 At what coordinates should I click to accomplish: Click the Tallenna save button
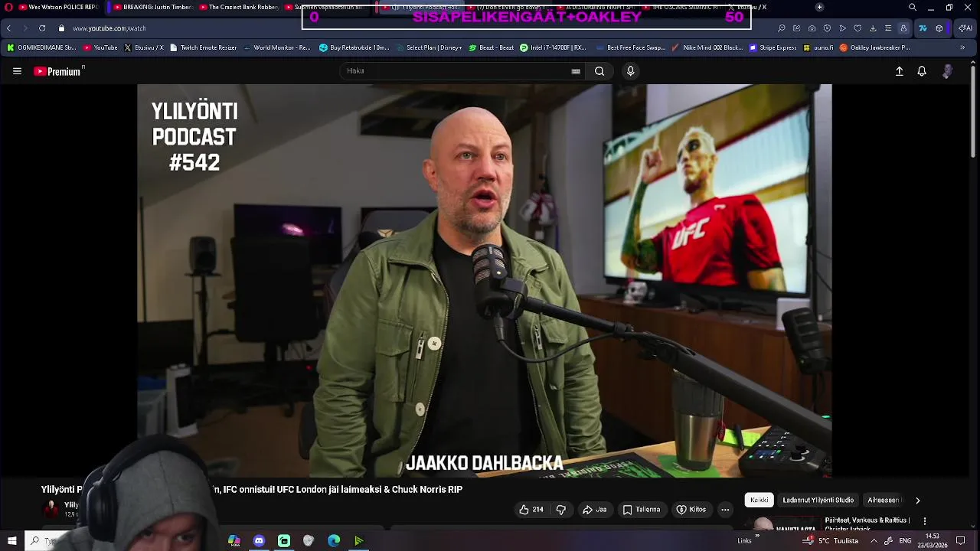pyautogui.click(x=642, y=510)
